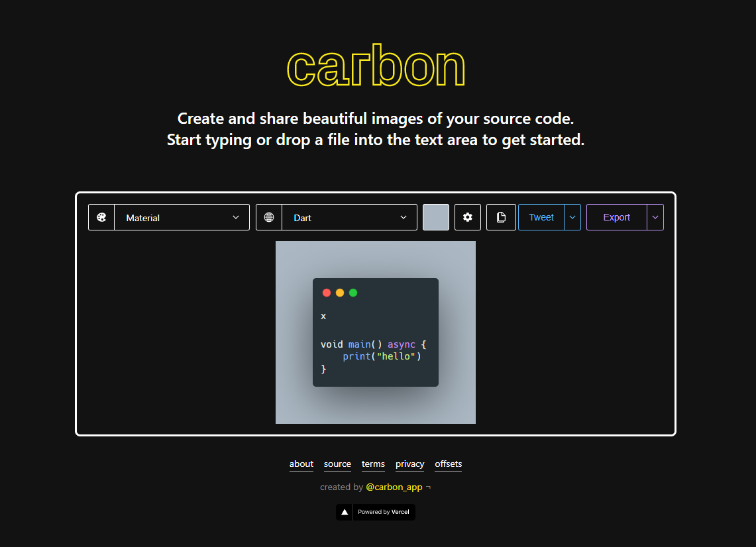Open the offsets link
The height and width of the screenshot is (547, 756).
click(449, 464)
